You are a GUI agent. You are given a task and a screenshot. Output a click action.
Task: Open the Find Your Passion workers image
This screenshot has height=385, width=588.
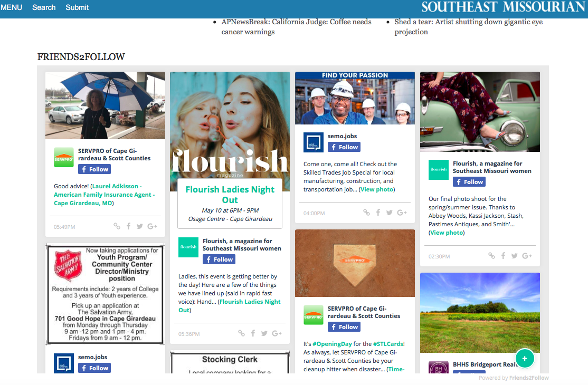coord(355,98)
